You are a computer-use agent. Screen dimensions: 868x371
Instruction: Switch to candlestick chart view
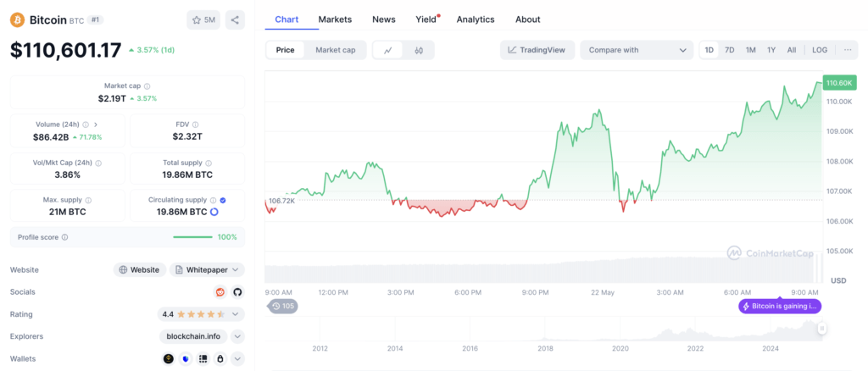(419, 50)
